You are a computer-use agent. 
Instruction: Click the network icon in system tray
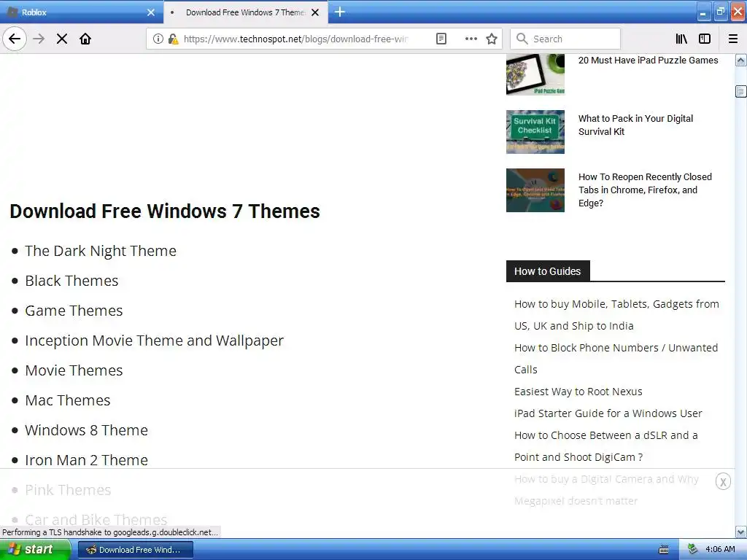point(693,550)
